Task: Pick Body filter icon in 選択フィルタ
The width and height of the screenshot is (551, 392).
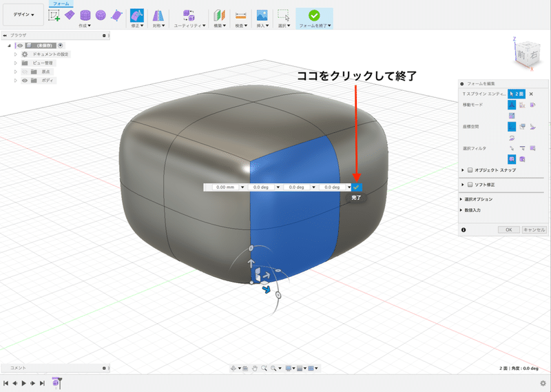Action: [522, 159]
